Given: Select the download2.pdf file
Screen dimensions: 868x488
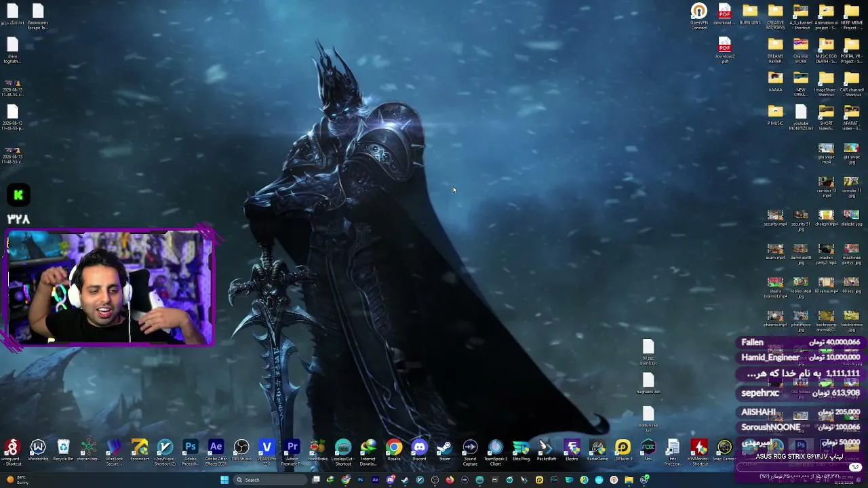Looking at the screenshot, I should click(724, 50).
